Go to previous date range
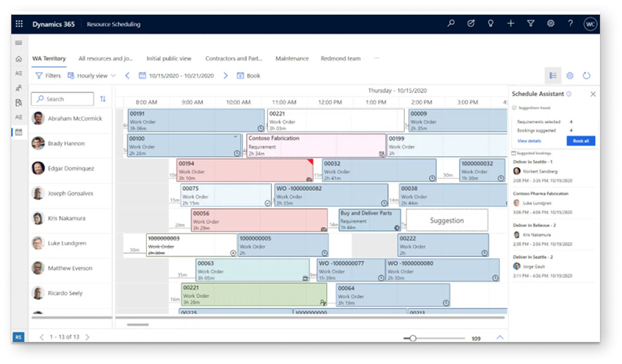The width and height of the screenshot is (622, 364). point(128,75)
